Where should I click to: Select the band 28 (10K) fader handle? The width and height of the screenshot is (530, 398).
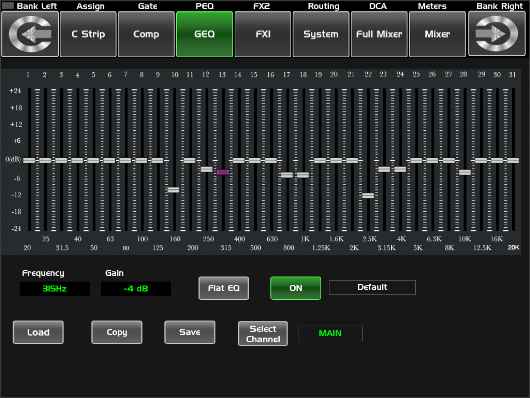465,172
